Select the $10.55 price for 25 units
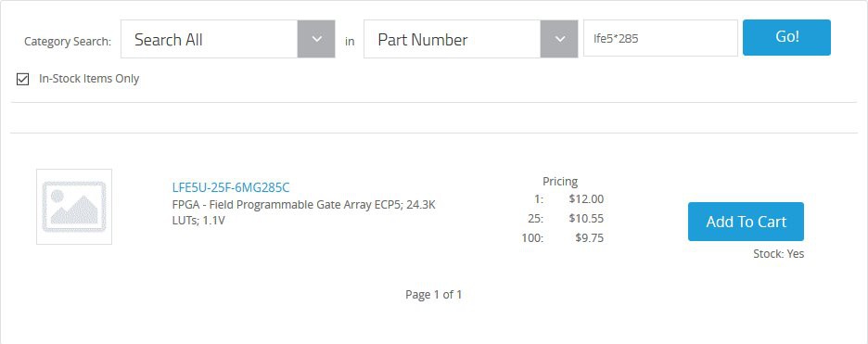Viewport: 868px width, 344px height. point(586,219)
